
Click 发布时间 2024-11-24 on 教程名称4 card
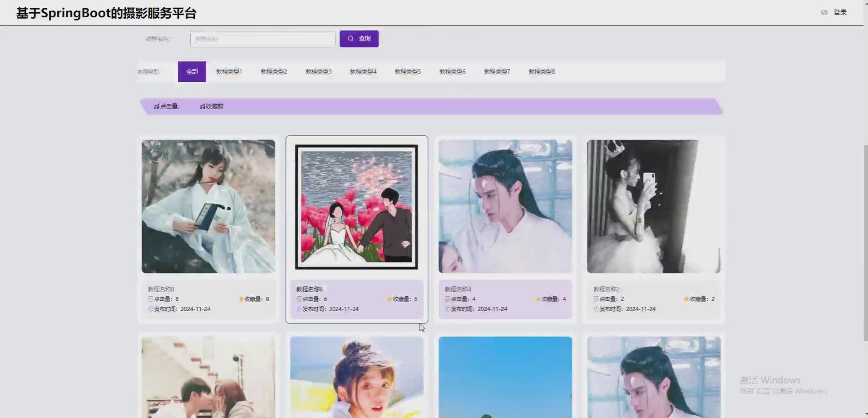click(479, 309)
